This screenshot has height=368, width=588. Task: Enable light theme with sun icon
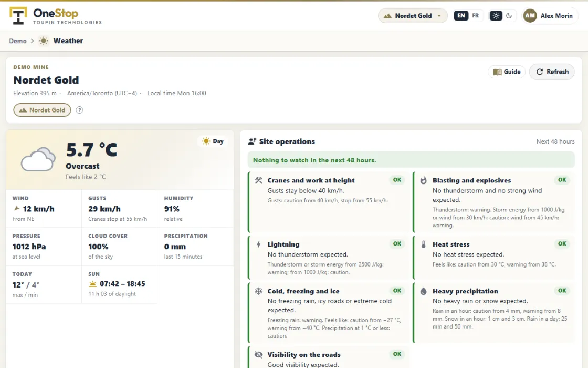pos(496,16)
